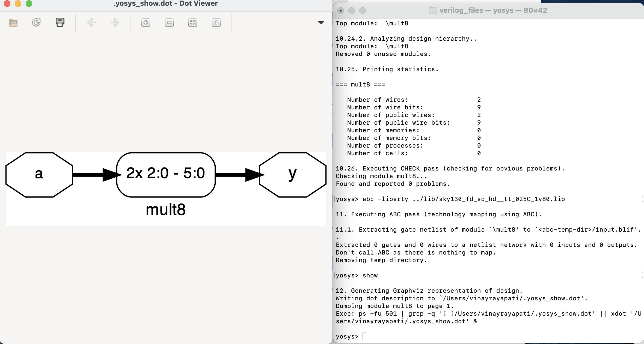Zoom out of the graph

coord(169,23)
